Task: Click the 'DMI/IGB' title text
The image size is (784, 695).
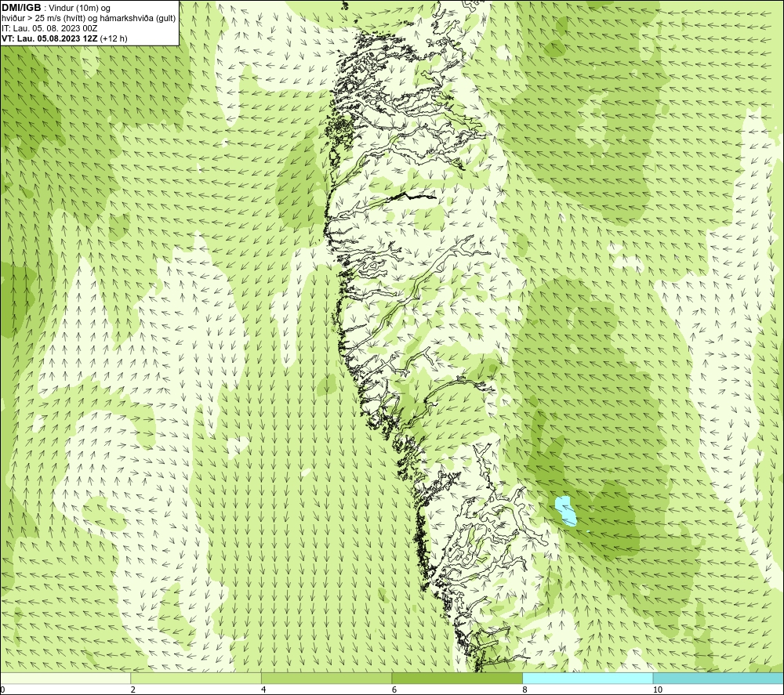Action: [x=21, y=8]
